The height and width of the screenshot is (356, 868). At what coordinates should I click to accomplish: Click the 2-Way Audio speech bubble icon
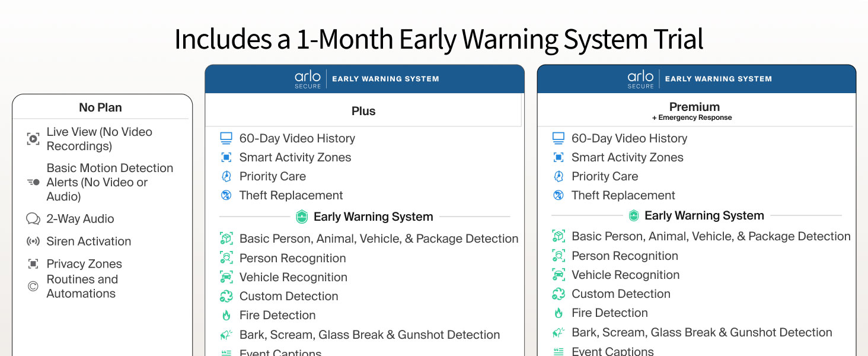tap(33, 219)
